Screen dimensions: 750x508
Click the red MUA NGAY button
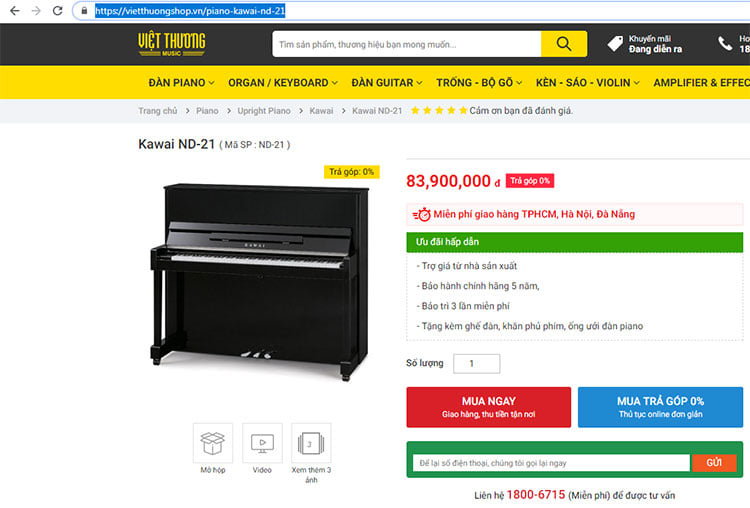[x=488, y=407]
